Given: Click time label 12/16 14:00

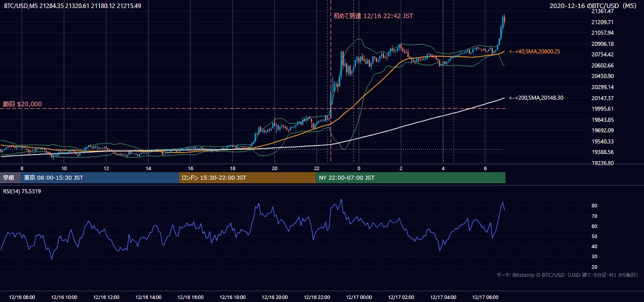Looking at the screenshot, I should point(148,297).
